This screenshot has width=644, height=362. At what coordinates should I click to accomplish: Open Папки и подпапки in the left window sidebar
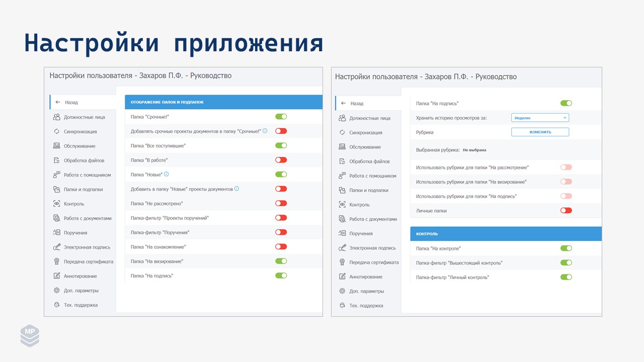(83, 190)
